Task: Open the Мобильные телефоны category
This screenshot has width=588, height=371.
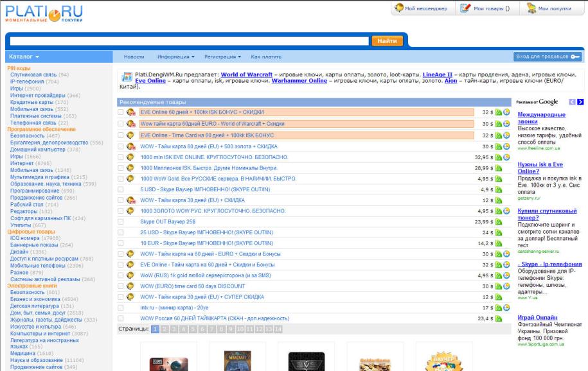Action: [x=37, y=266]
